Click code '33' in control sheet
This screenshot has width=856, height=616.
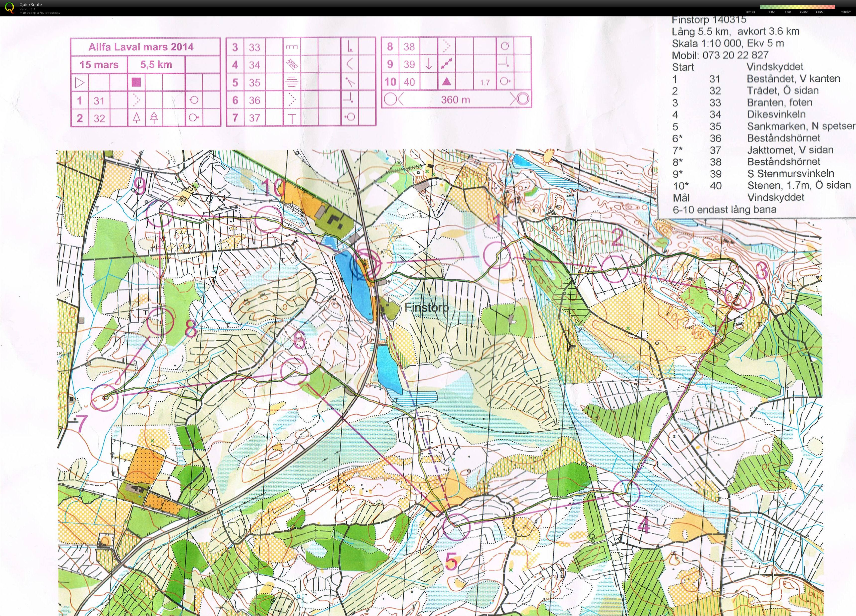click(254, 47)
